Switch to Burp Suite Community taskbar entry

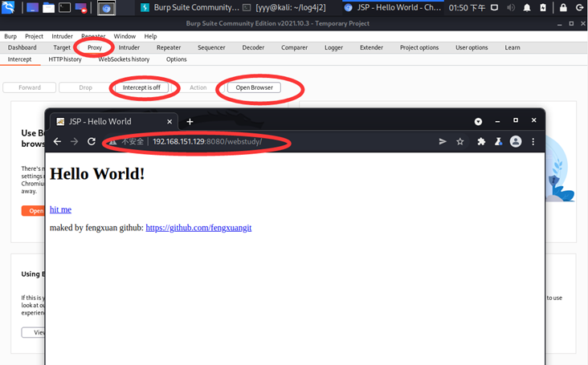(x=190, y=7)
